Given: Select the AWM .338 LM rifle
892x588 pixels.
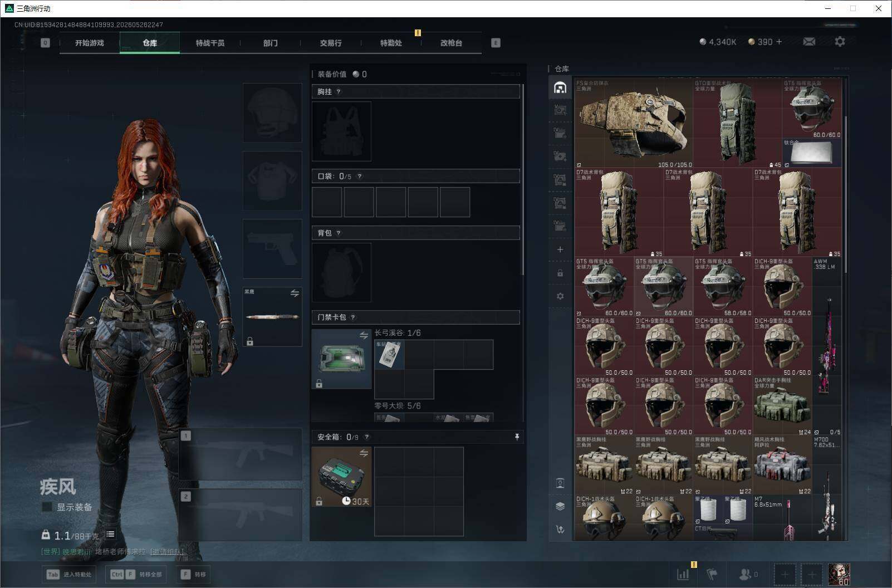Looking at the screenshot, I should [827, 346].
